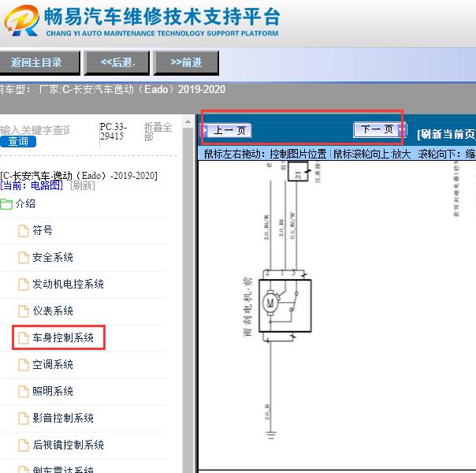Viewport: 476px width, 473px height.
Task: Click the document icon beside 符号
Action: (x=24, y=231)
